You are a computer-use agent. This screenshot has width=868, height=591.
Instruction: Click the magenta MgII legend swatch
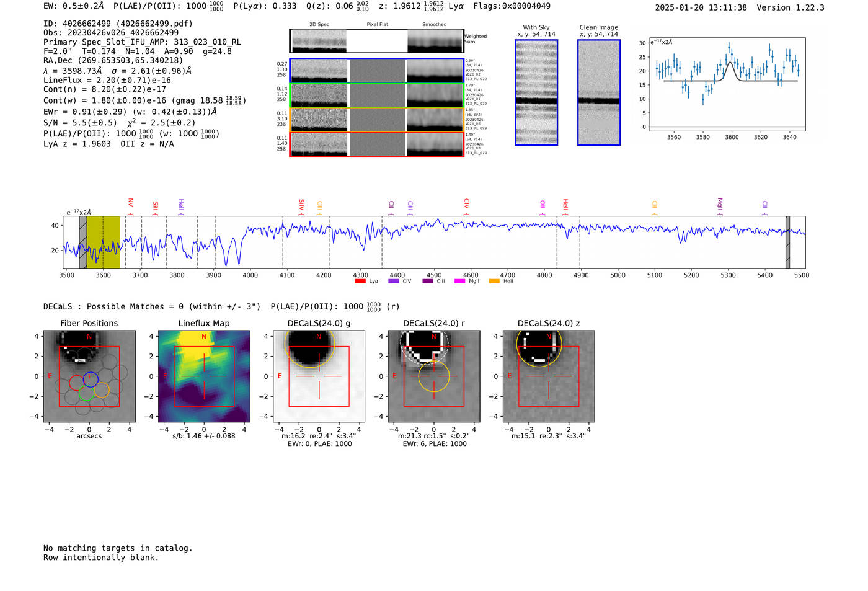459,282
